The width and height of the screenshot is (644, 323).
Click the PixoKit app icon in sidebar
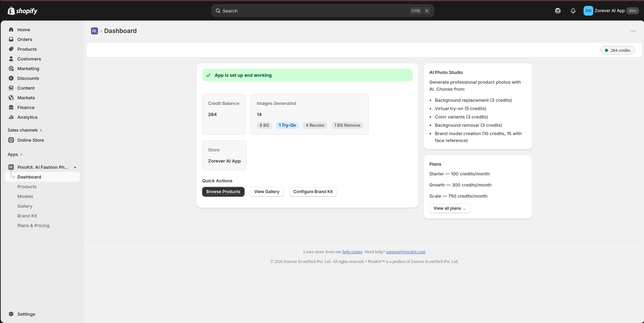click(11, 167)
